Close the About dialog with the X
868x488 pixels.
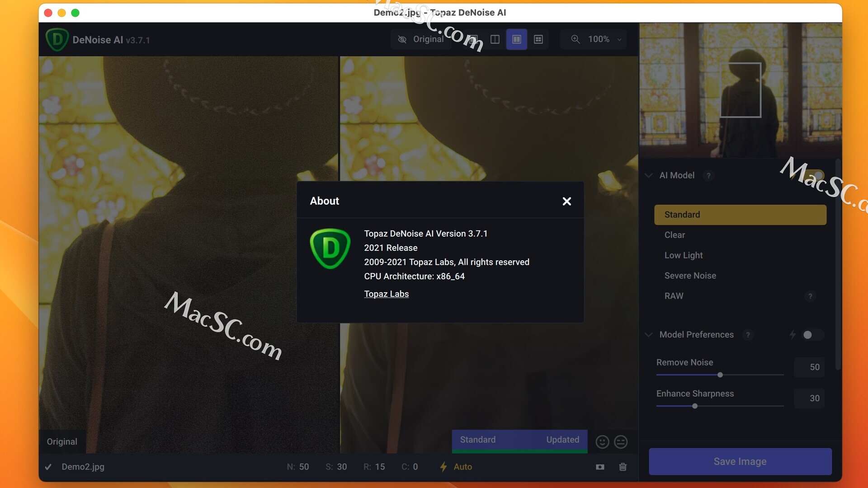[566, 201]
